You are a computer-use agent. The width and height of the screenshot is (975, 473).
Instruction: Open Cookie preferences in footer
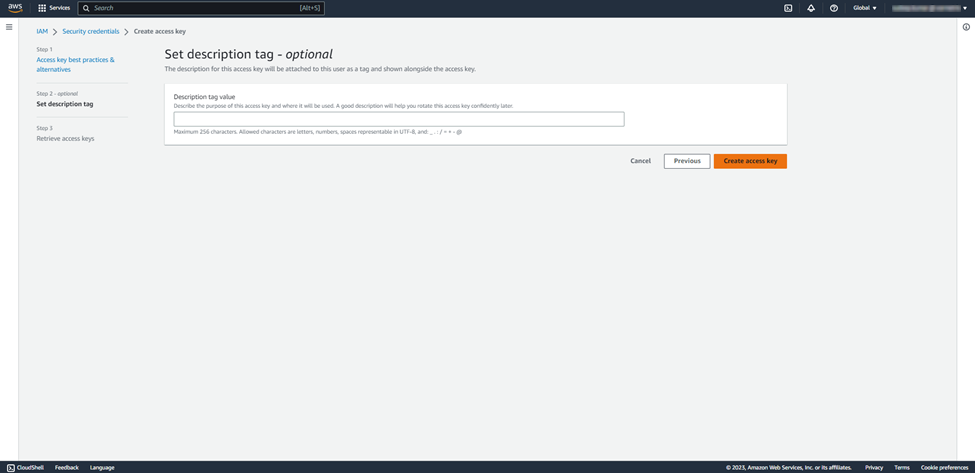944,467
